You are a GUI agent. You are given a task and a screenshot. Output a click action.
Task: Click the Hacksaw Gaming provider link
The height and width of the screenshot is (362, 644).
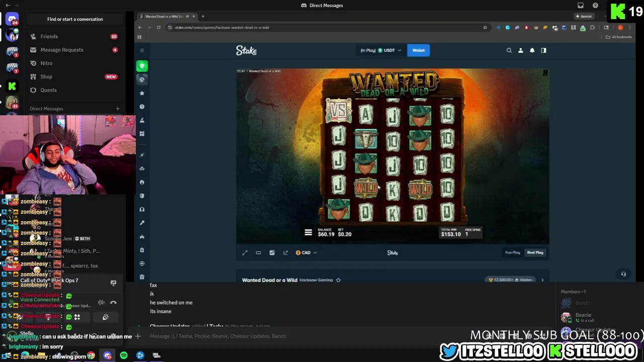[316, 280]
